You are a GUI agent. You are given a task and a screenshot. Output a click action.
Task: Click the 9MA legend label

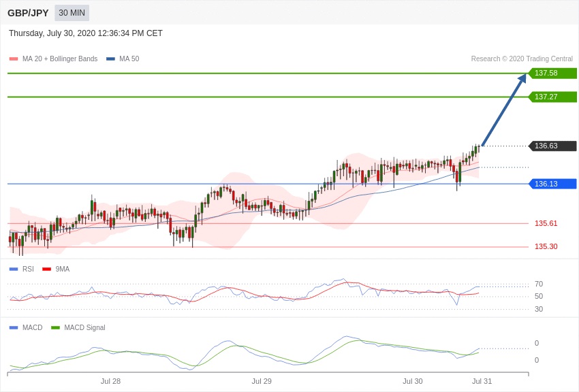[63, 269]
